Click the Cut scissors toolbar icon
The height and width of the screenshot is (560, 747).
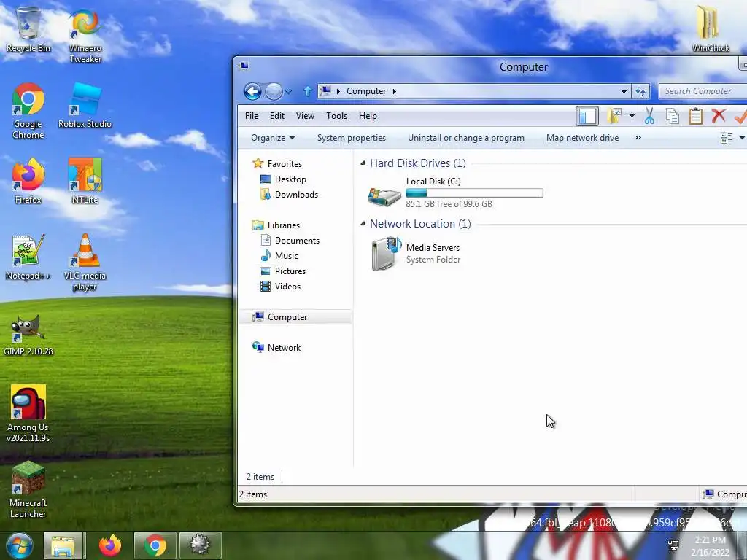pyautogui.click(x=649, y=116)
